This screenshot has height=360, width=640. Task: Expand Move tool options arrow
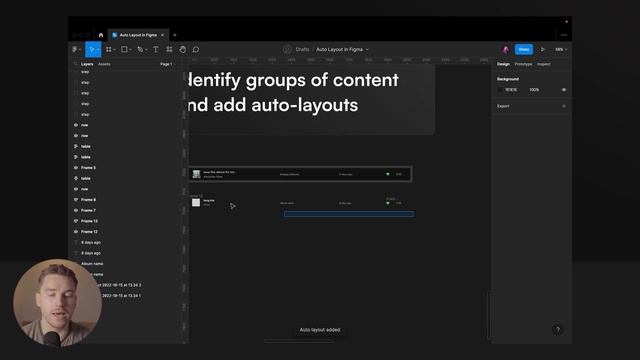click(x=98, y=50)
